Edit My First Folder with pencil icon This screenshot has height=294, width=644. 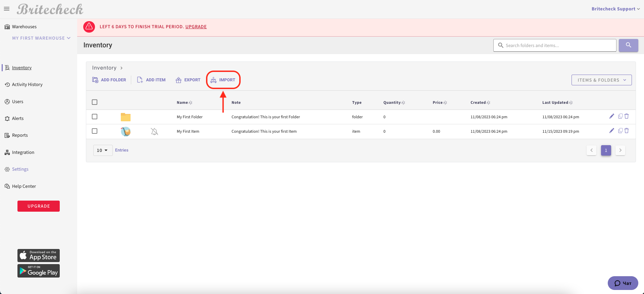pyautogui.click(x=611, y=116)
